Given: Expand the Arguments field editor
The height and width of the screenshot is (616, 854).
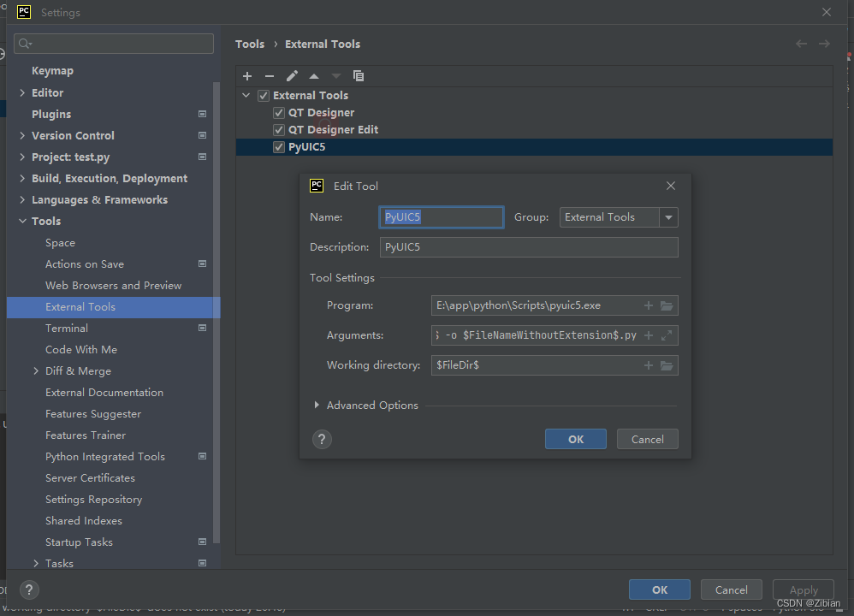Looking at the screenshot, I should 665,335.
